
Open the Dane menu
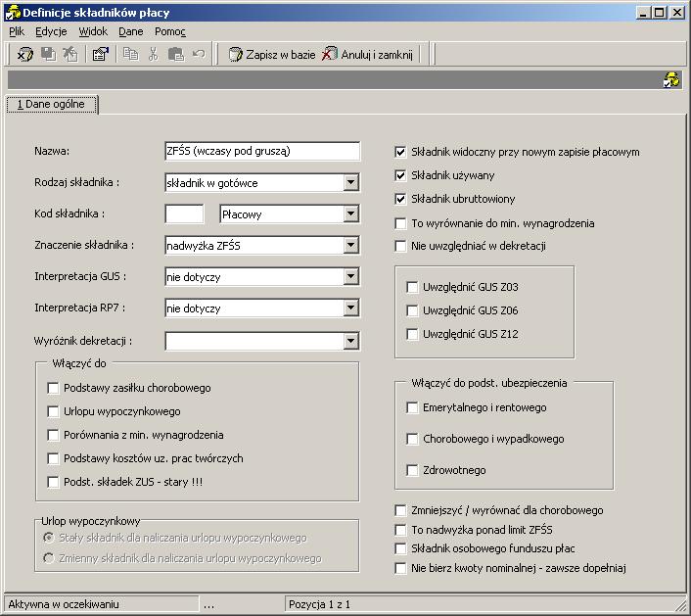[x=131, y=31]
